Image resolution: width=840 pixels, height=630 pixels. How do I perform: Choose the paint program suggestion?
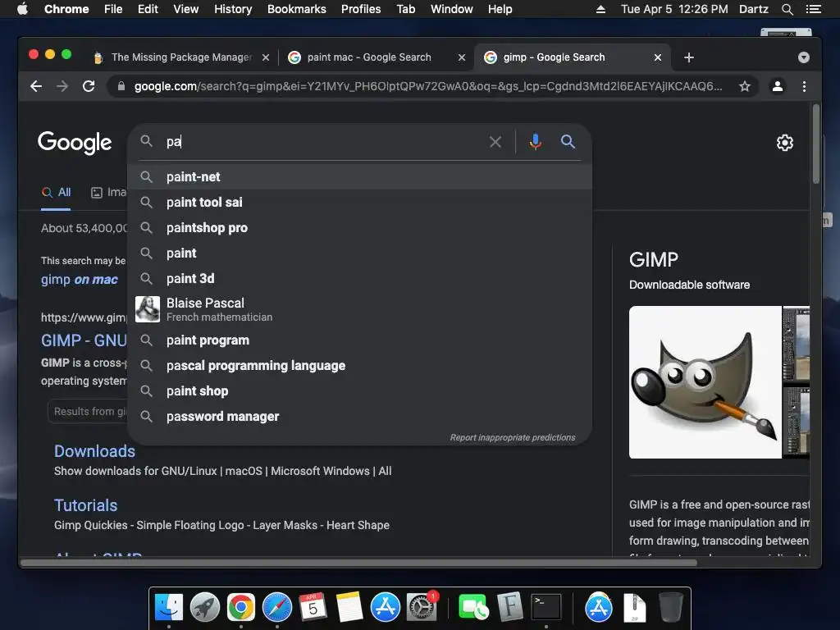coord(360,340)
